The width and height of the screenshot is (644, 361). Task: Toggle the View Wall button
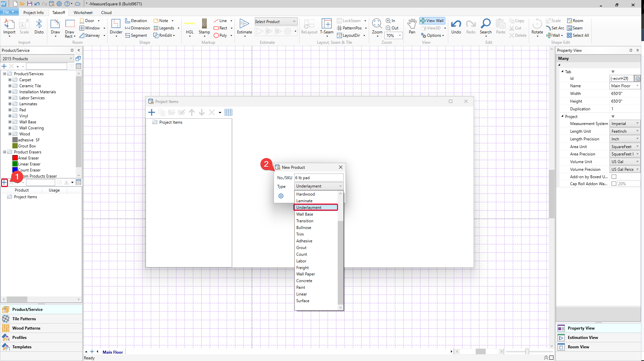click(x=432, y=21)
